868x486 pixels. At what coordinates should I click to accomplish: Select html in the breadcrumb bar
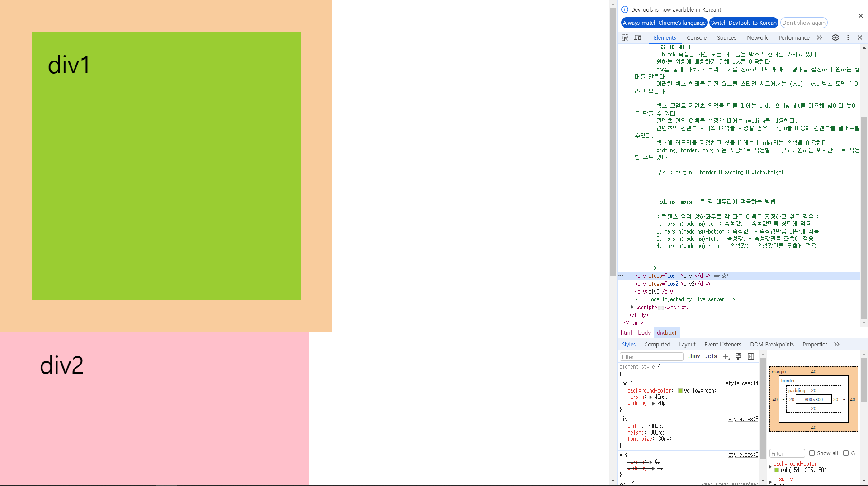click(626, 332)
